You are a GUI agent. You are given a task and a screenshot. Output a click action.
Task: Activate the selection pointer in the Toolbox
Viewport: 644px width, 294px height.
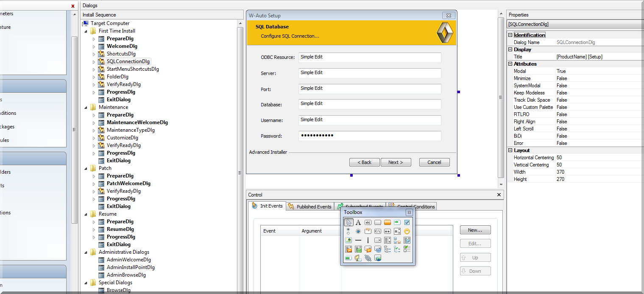(348, 222)
